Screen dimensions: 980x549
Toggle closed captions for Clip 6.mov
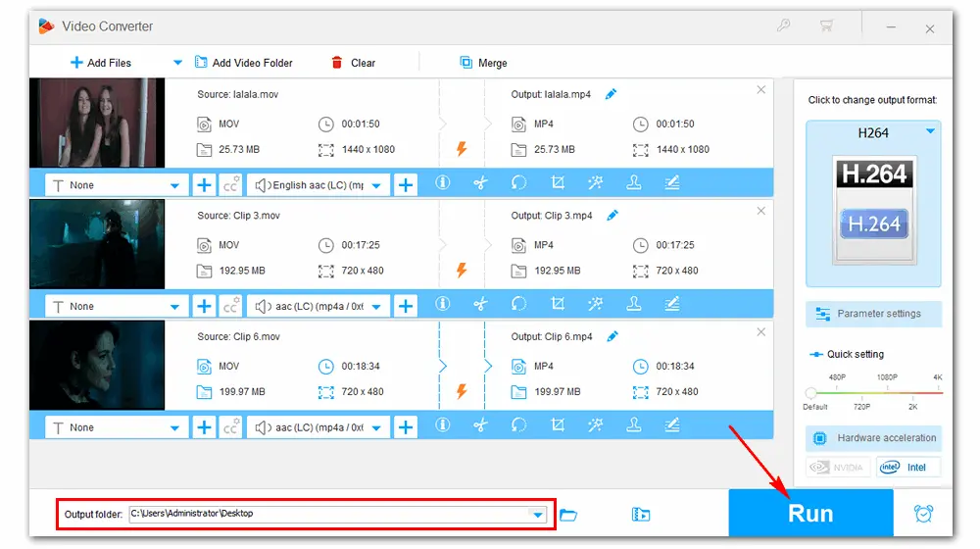coord(230,427)
